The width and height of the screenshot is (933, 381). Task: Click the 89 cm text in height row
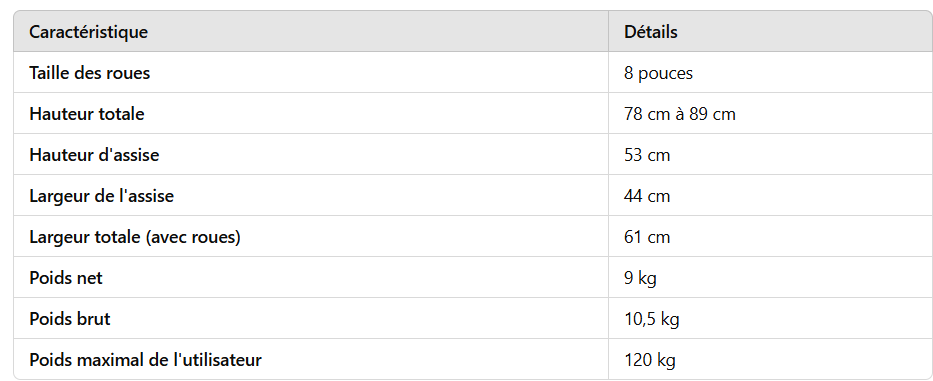(712, 114)
